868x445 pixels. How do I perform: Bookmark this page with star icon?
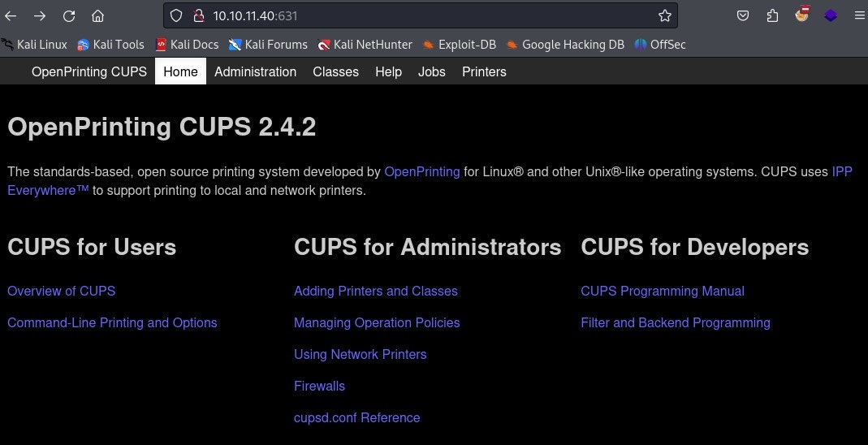[x=665, y=15]
